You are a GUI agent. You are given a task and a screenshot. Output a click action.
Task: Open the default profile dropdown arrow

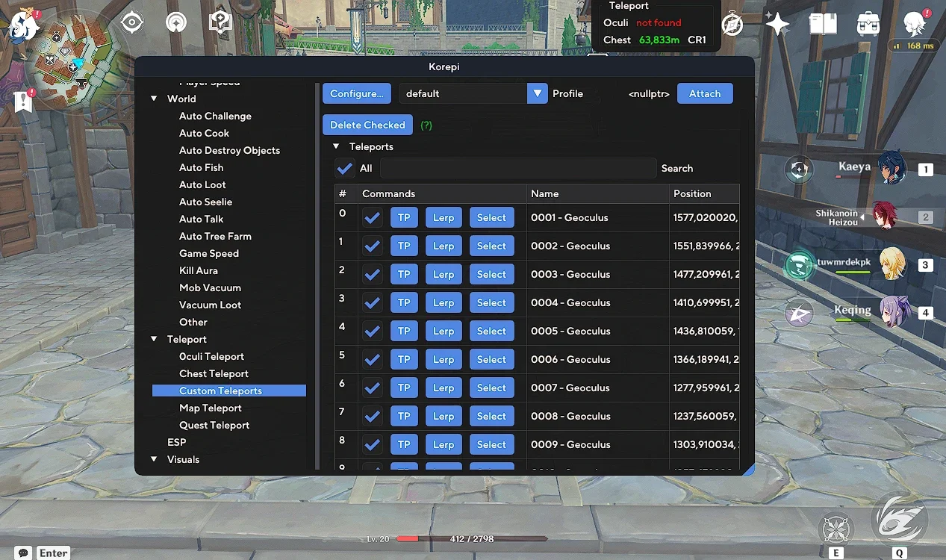click(537, 93)
